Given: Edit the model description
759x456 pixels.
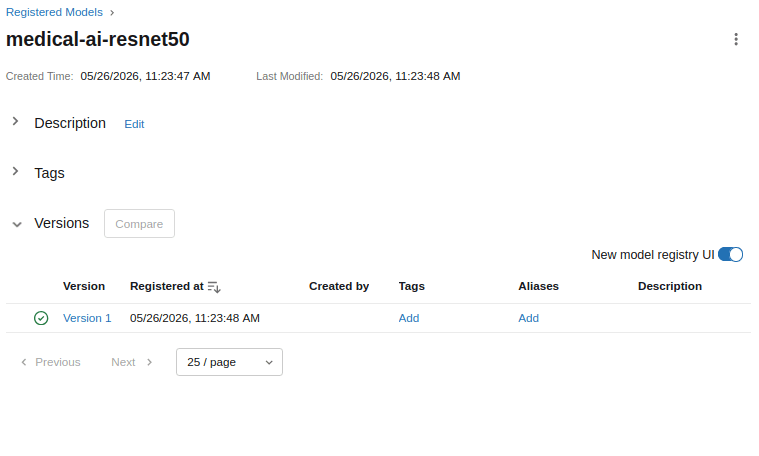Looking at the screenshot, I should click(134, 124).
